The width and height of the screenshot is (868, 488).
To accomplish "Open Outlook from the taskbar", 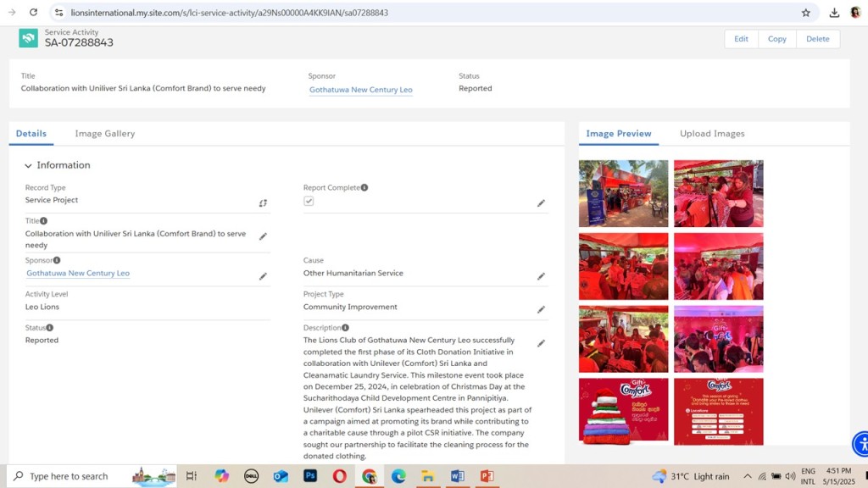I will pos(281,476).
